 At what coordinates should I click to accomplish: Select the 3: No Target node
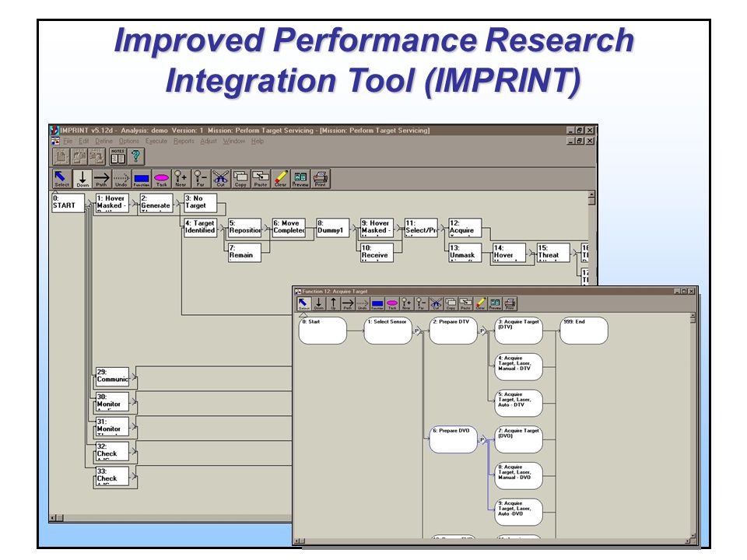(x=200, y=202)
